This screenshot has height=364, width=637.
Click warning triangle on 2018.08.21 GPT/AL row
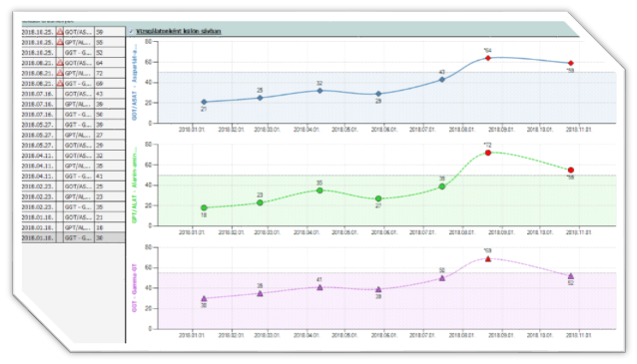click(60, 73)
